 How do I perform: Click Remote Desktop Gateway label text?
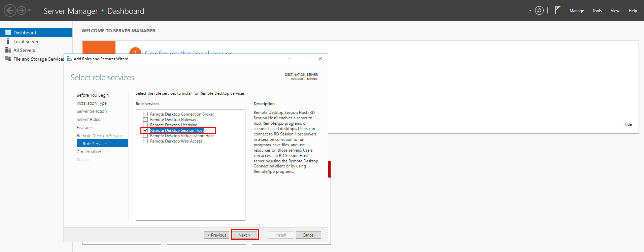(173, 120)
